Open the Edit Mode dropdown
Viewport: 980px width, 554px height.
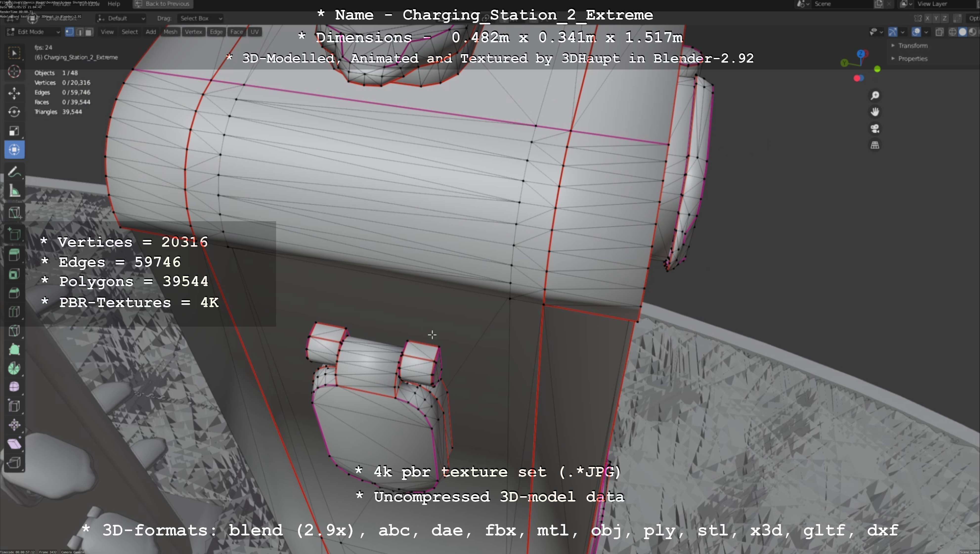(x=33, y=32)
